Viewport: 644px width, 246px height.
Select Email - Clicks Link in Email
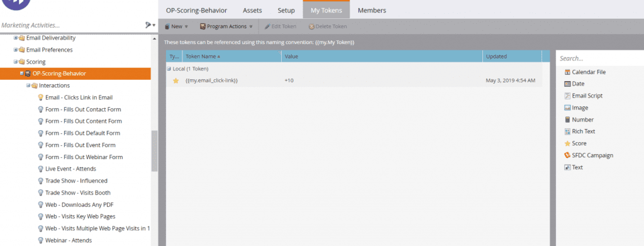[79, 98]
